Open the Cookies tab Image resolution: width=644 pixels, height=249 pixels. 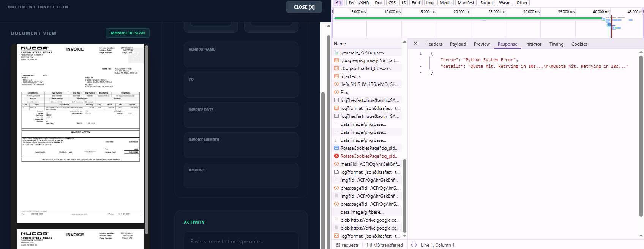579,44
